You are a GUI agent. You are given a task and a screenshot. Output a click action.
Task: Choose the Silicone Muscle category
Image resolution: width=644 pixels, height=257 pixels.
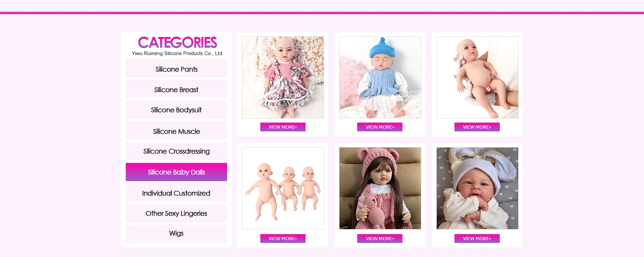pyautogui.click(x=176, y=131)
